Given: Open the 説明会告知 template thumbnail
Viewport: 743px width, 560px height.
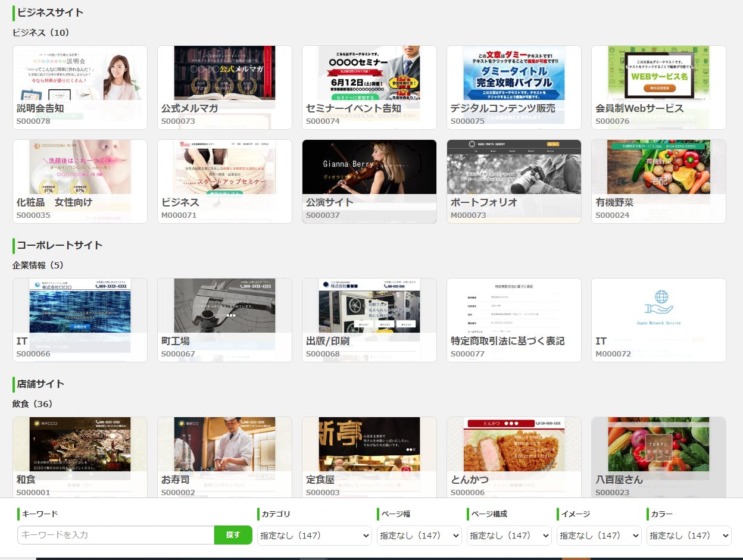Looking at the screenshot, I should 80,87.
